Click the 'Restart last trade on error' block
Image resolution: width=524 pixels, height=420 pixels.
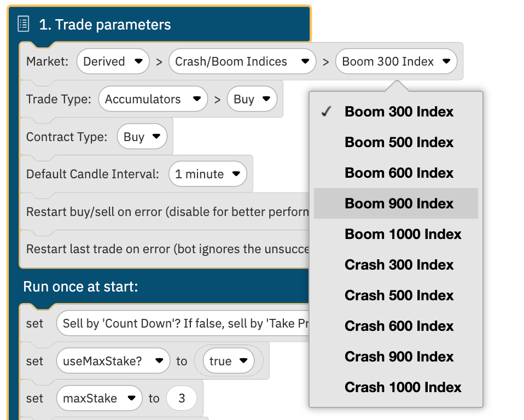click(165, 249)
